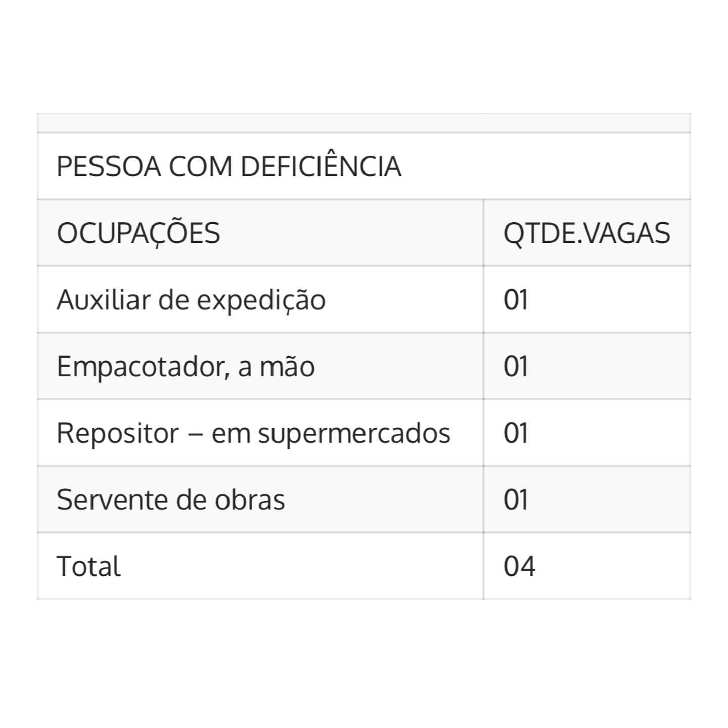
Task: Click the Auxiliar de expedição row
Action: 363,299
